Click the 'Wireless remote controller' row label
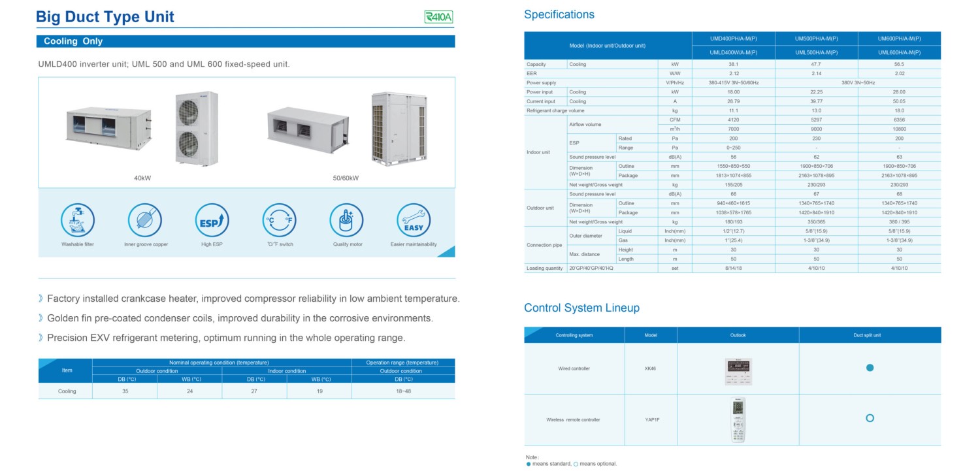Image resolution: width=980 pixels, height=471 pixels. (x=573, y=419)
